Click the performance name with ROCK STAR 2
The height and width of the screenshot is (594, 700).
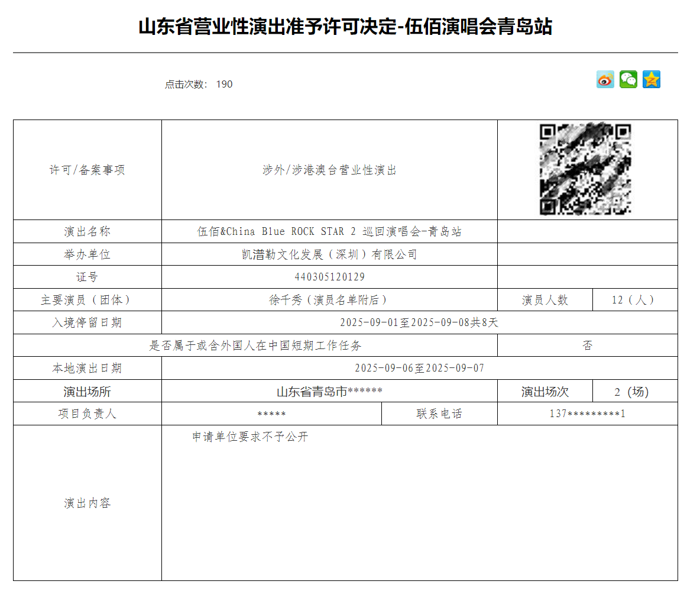329,231
